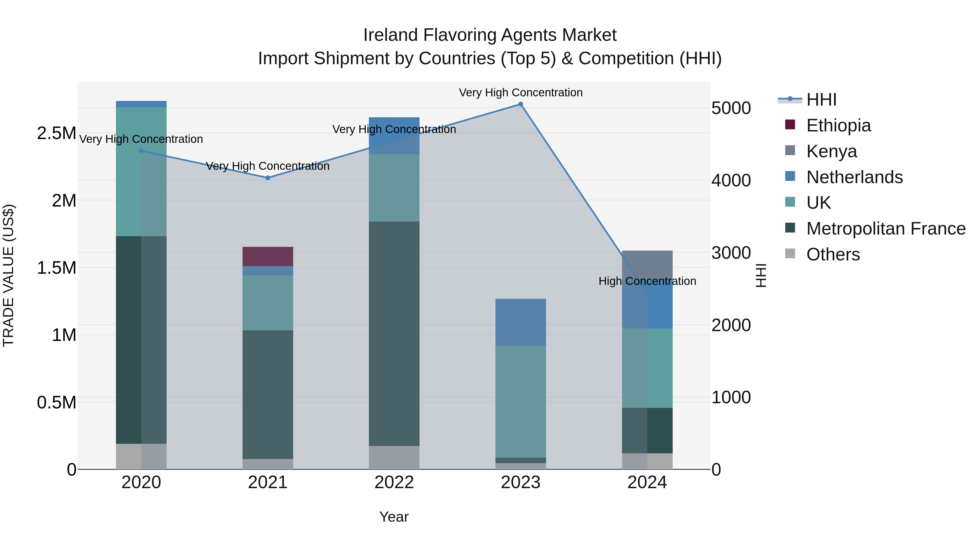Image resolution: width=980 pixels, height=551 pixels.
Task: Click the Year axis title
Action: pos(394,517)
